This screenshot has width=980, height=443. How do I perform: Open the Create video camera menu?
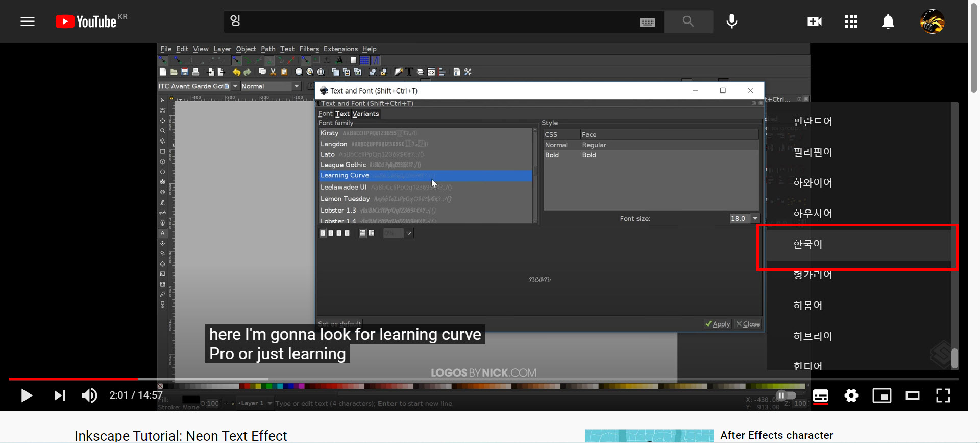pyautogui.click(x=815, y=21)
